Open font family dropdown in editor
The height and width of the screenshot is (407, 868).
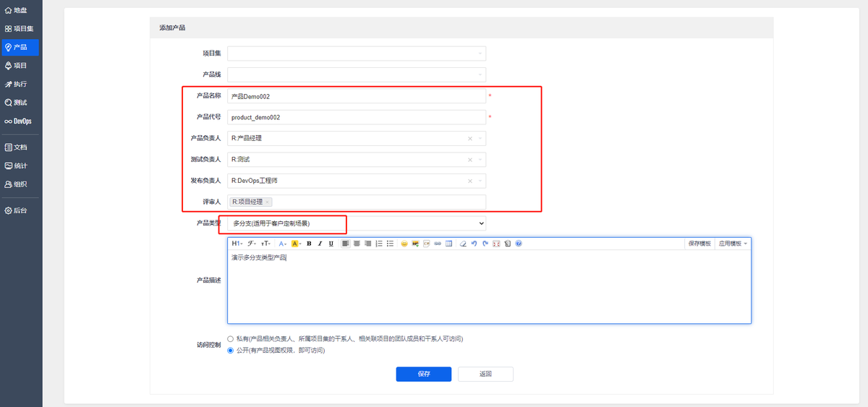[252, 244]
